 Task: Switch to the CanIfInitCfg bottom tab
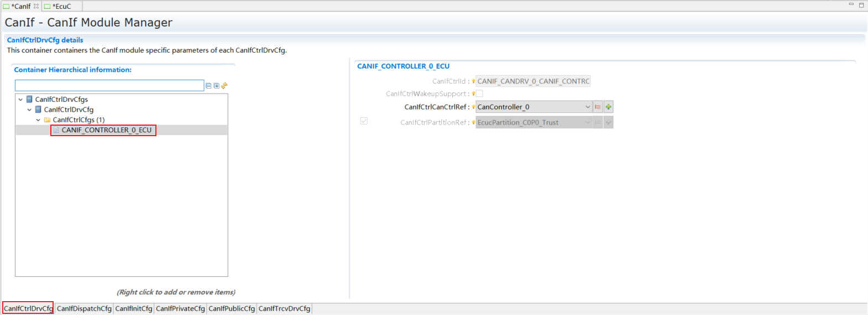point(134,308)
